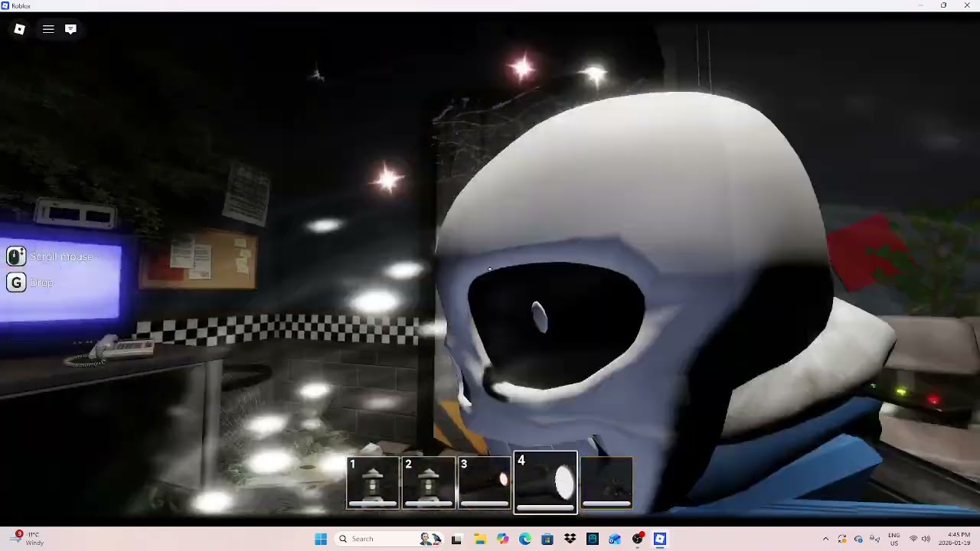Open the blue Outlook mail app icon
Screen dimensions: 980x551
point(615,539)
